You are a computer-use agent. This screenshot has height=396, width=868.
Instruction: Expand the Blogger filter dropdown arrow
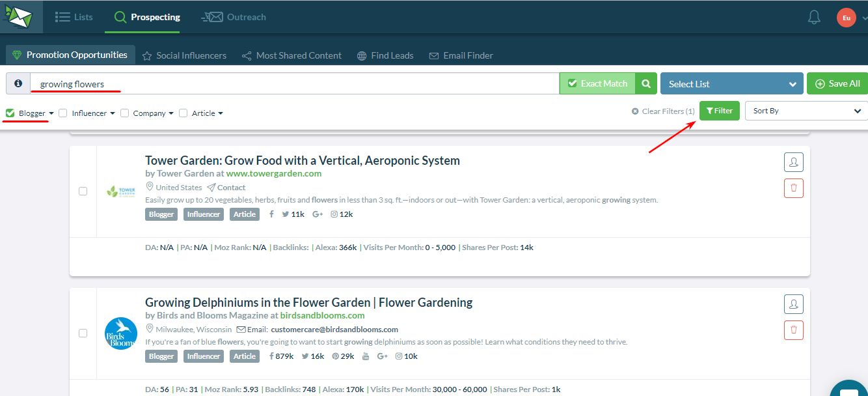[51, 113]
